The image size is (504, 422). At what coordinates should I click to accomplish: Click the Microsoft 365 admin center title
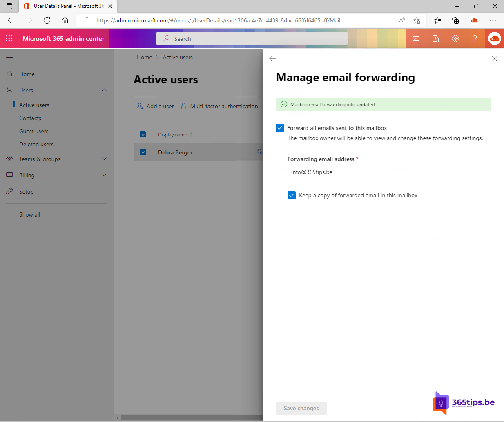click(63, 38)
